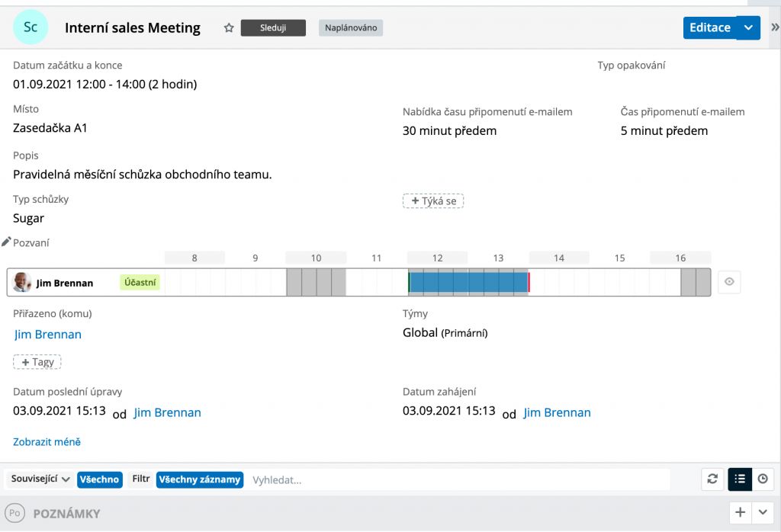This screenshot has width=781, height=532.
Task: Click Zobrazit méně link
Action: [x=47, y=442]
